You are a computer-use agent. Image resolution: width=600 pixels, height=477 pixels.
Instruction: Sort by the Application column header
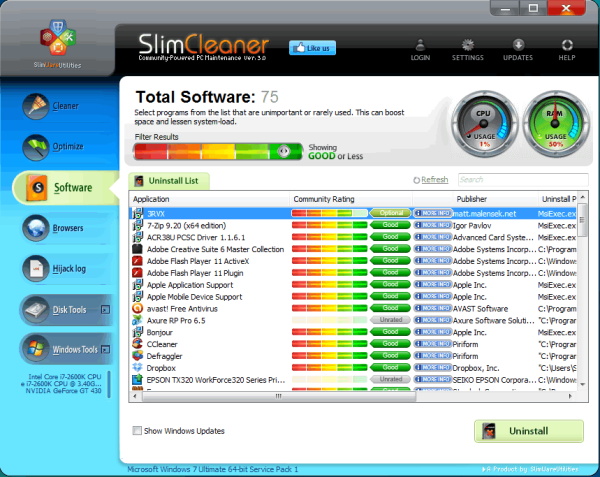[x=210, y=199]
